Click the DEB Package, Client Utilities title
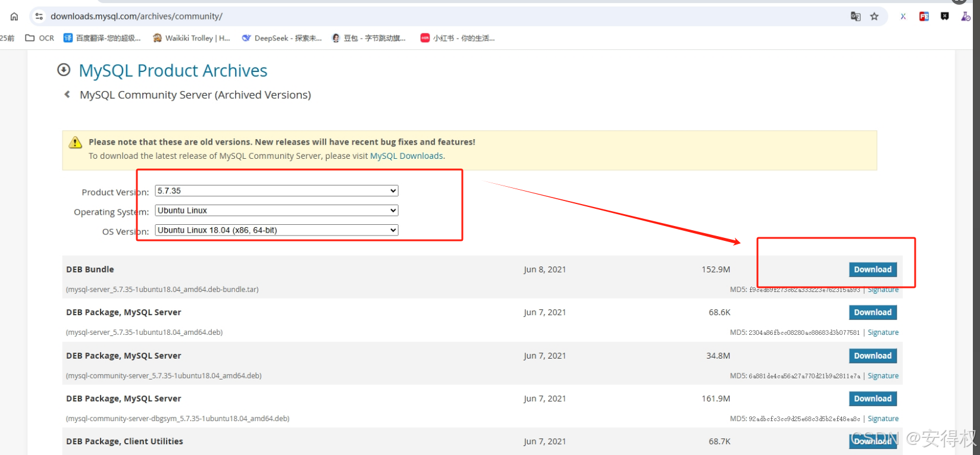Screen dimensions: 980x455 coord(124,441)
